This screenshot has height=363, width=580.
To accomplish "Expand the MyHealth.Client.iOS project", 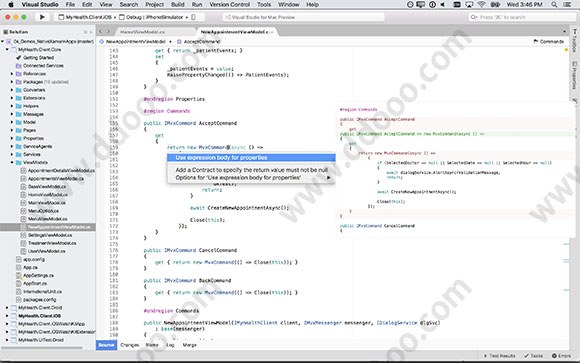I will 7,316.
